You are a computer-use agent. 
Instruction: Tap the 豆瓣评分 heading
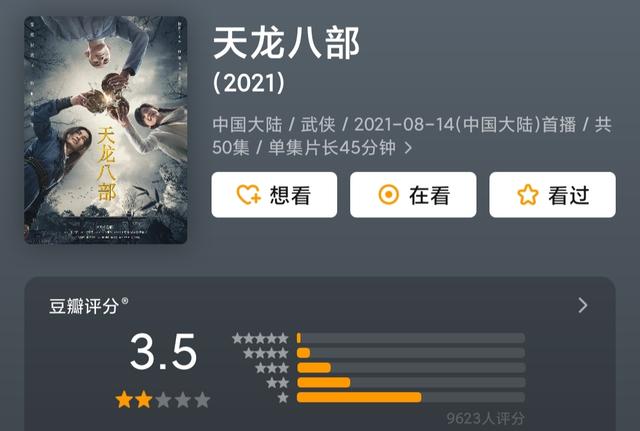pyautogui.click(x=84, y=306)
